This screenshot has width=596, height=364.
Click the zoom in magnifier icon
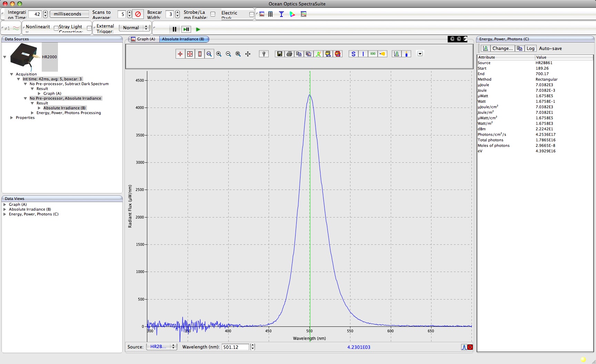[x=219, y=54]
